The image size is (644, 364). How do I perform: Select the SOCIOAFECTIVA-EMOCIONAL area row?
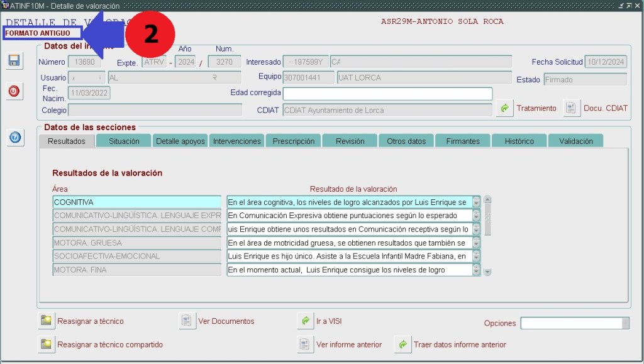(136, 256)
